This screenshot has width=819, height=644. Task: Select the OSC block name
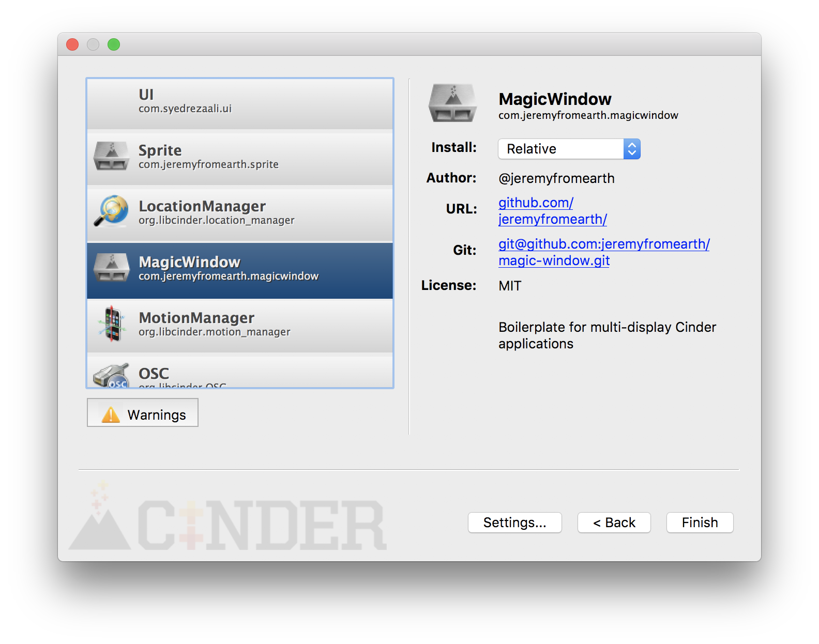(154, 374)
